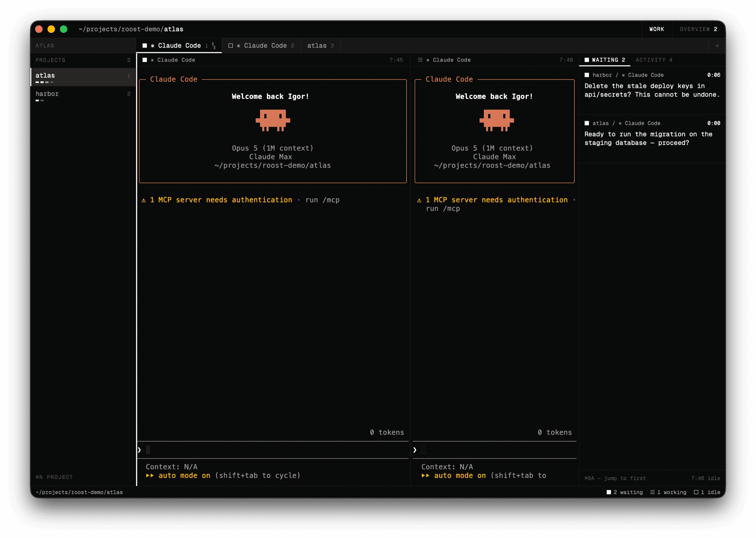Screen dimensions: 756x538
Task: Focus the right pane prompt input
Action: (x=494, y=450)
